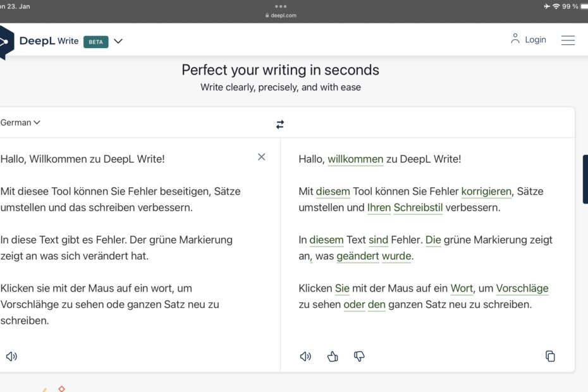
Task: Click the DeepL logo icon
Action: pyautogui.click(x=7, y=42)
